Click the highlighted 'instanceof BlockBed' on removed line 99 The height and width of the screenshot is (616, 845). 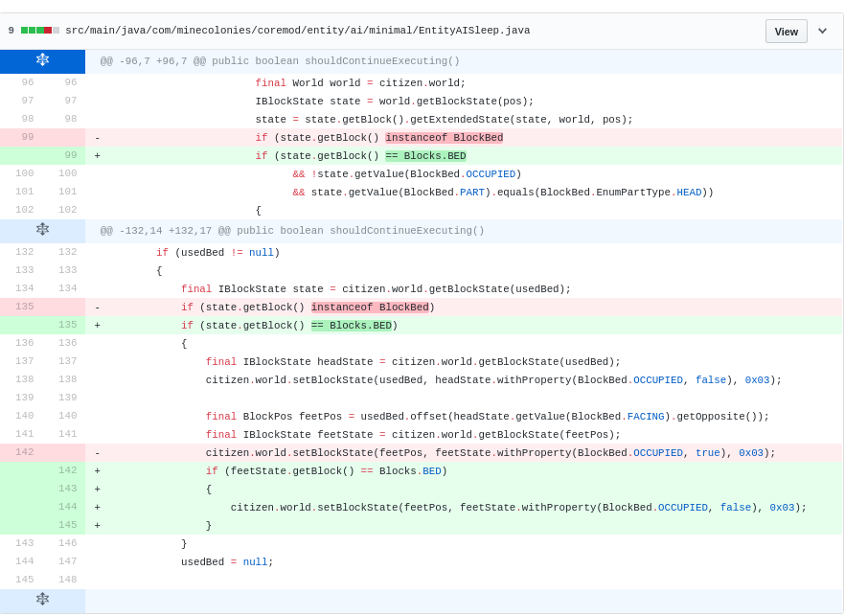click(x=444, y=138)
